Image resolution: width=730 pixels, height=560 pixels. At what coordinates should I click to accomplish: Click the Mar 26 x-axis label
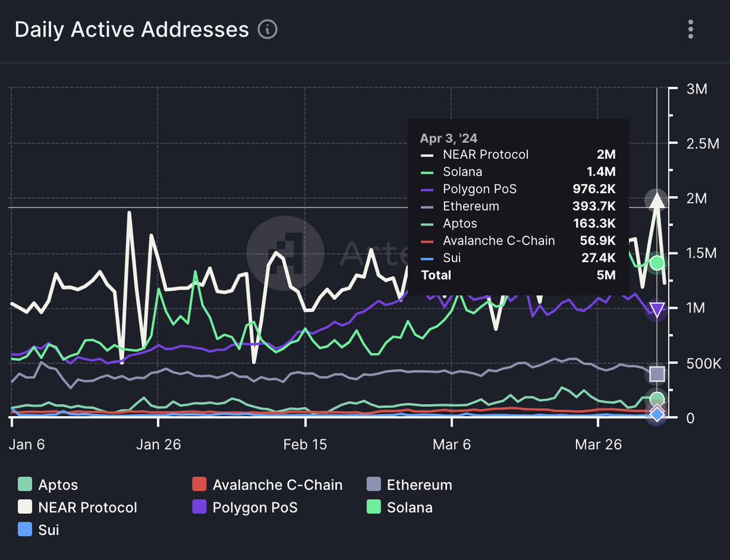[x=599, y=444]
